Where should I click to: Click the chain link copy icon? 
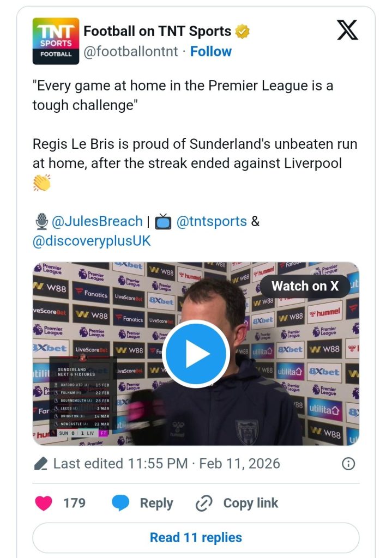pos(204,503)
